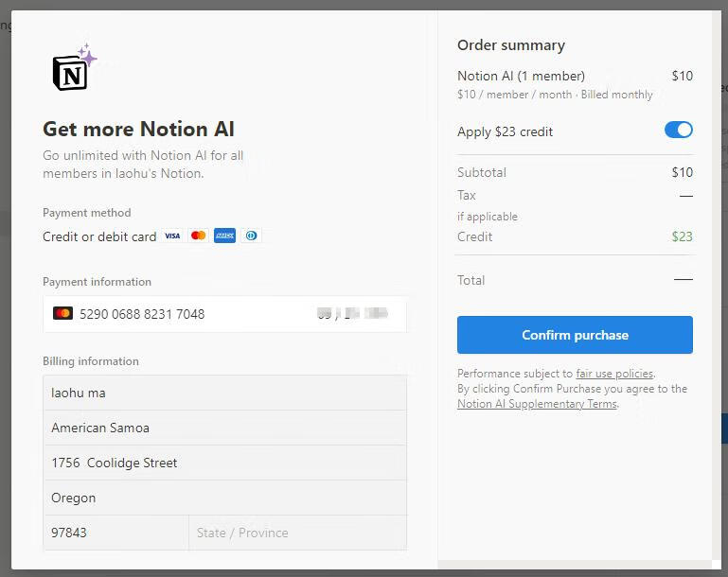Edit the 1756 Coolidge Street address
The image size is (728, 577).
pyautogui.click(x=224, y=463)
